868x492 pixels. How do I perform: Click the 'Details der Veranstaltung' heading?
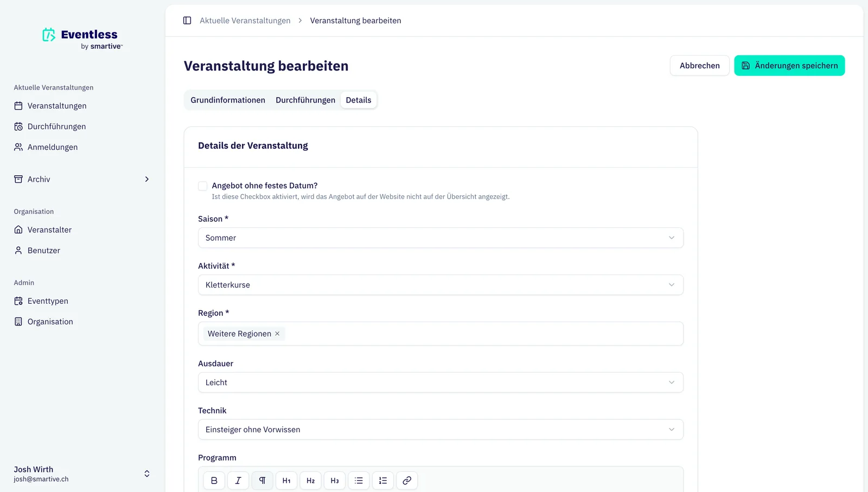(253, 145)
